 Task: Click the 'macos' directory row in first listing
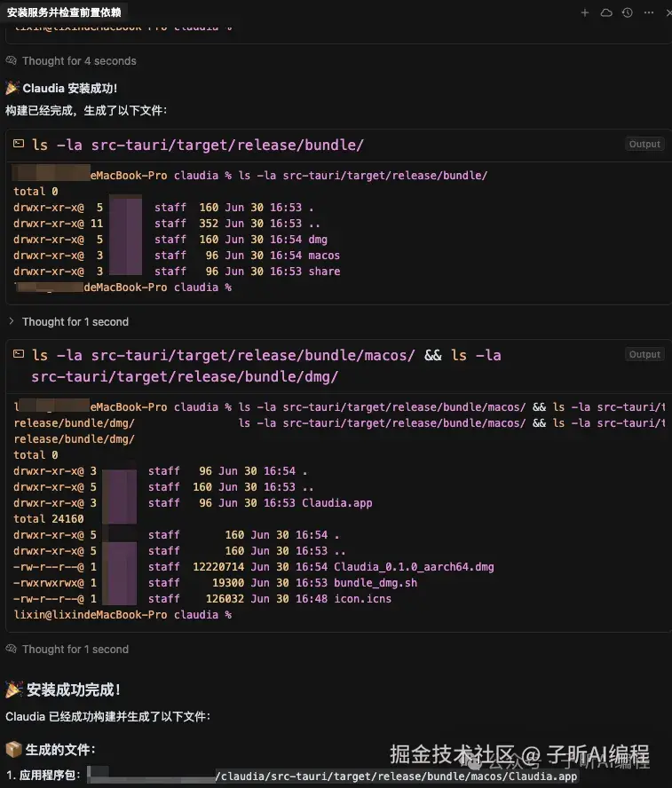click(x=177, y=256)
